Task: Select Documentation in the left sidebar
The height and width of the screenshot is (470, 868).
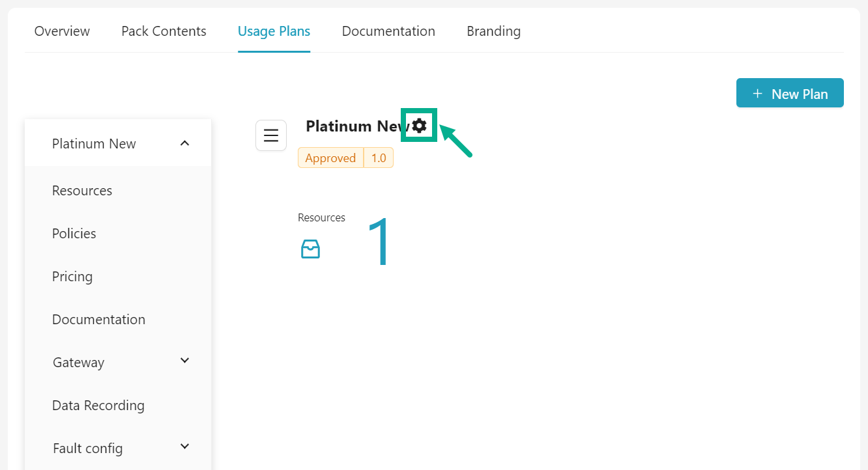Action: [x=98, y=320]
